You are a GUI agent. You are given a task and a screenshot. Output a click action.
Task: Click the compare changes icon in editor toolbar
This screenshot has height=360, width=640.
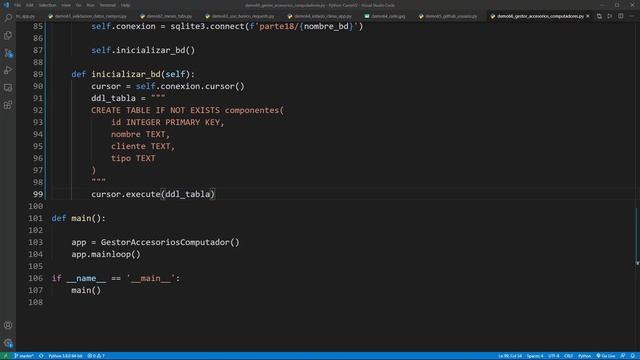pos(599,16)
